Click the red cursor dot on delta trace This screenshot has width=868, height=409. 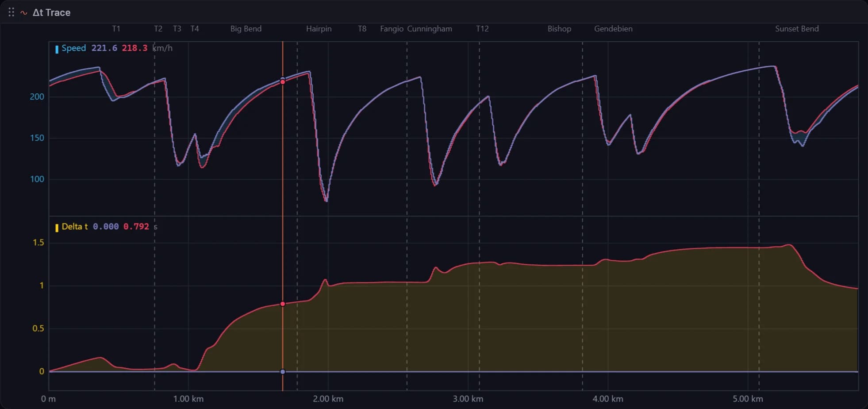point(283,304)
